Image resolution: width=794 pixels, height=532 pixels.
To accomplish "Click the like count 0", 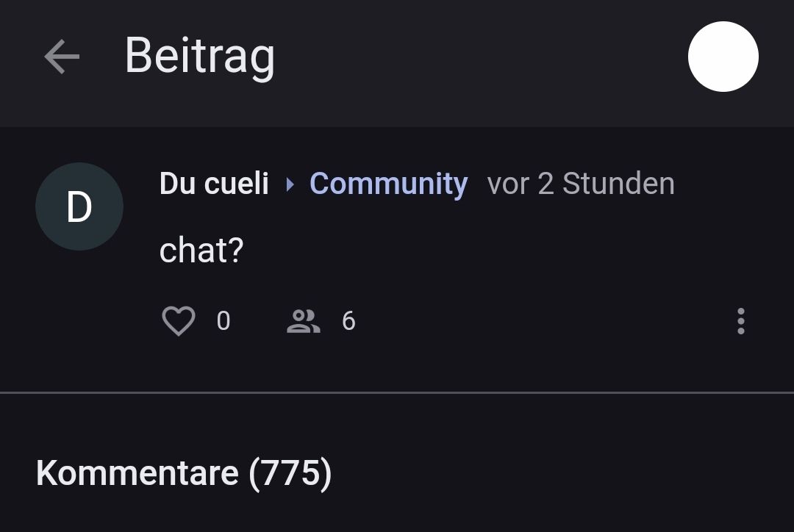I will (x=223, y=321).
